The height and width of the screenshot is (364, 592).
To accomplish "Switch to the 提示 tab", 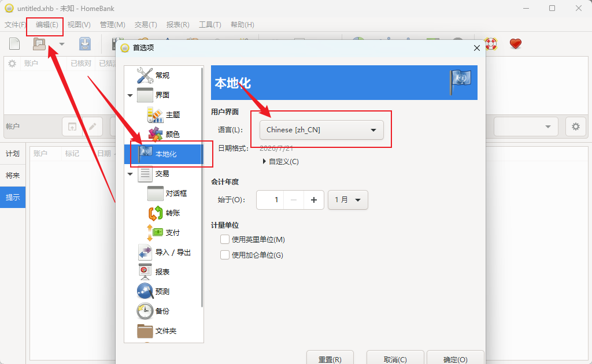I will pos(13,197).
